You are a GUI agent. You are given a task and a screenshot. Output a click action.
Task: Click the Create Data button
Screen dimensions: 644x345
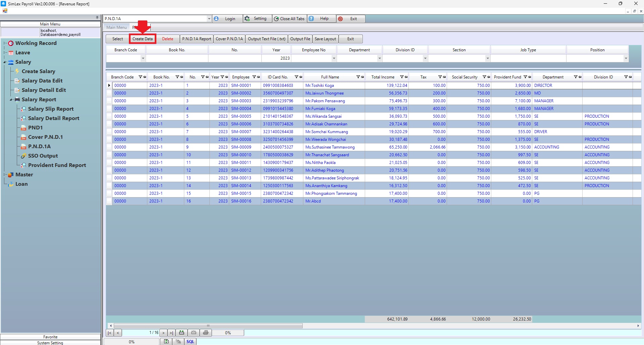point(143,39)
